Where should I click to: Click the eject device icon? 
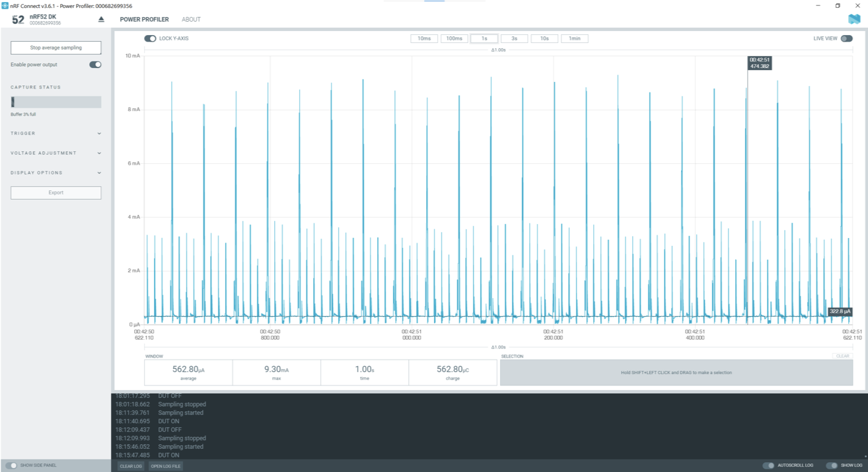point(101,19)
